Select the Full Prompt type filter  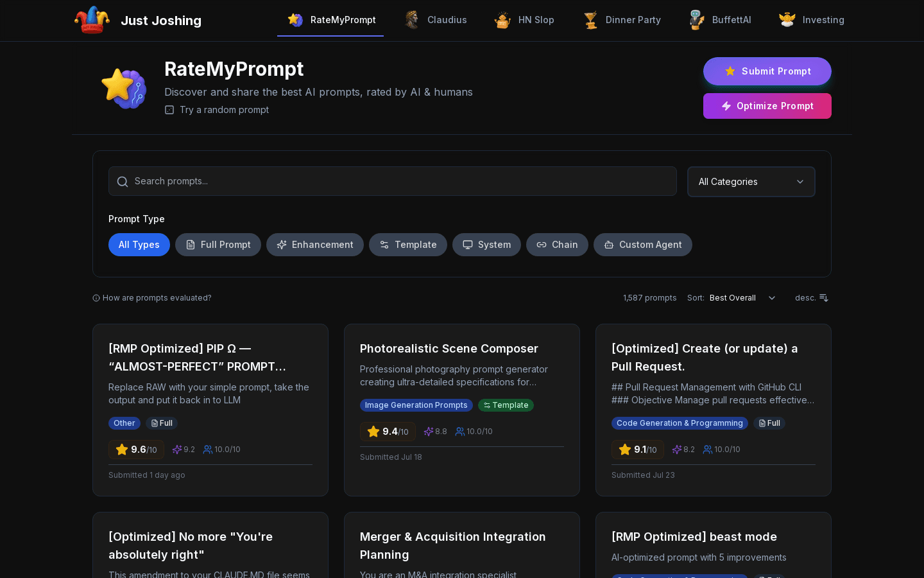click(218, 245)
